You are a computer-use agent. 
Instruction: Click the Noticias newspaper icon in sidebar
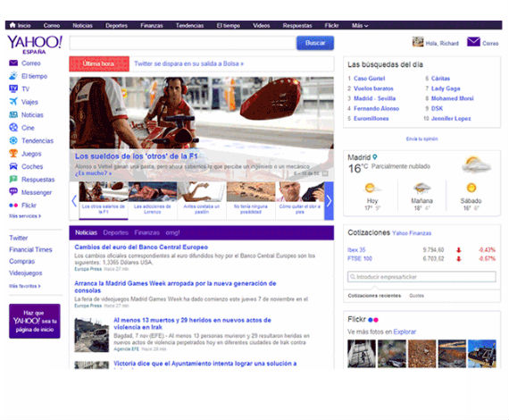click(x=13, y=114)
